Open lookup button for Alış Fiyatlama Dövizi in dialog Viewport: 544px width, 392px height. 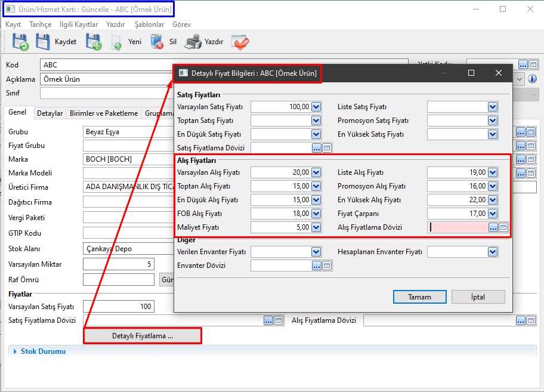[493, 227]
